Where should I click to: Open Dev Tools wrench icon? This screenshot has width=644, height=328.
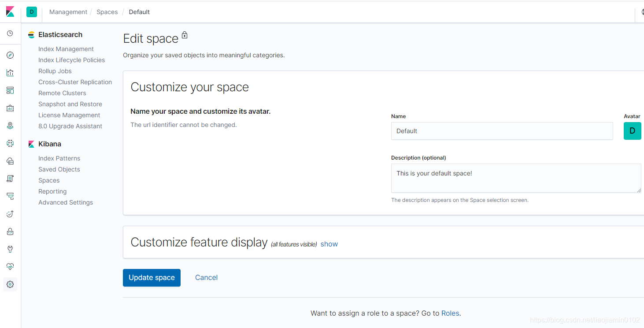[10, 249]
